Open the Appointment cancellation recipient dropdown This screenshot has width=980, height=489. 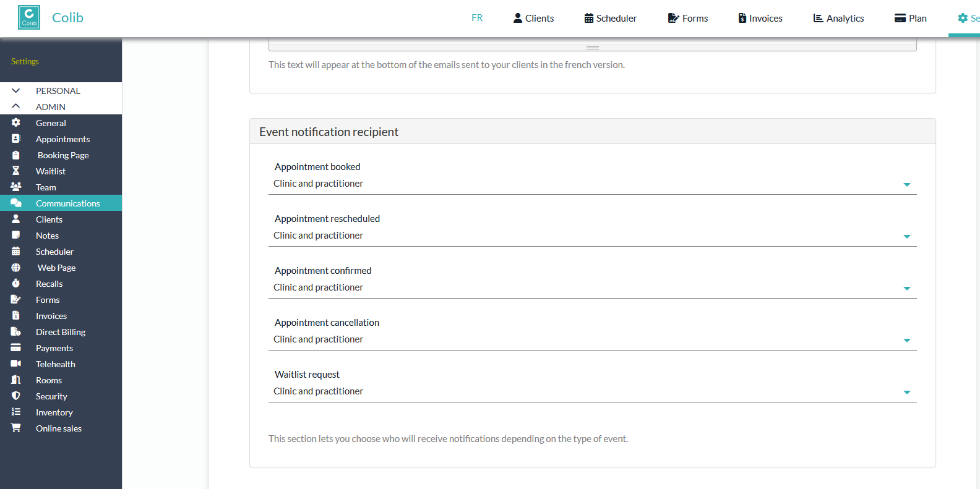[x=593, y=339]
